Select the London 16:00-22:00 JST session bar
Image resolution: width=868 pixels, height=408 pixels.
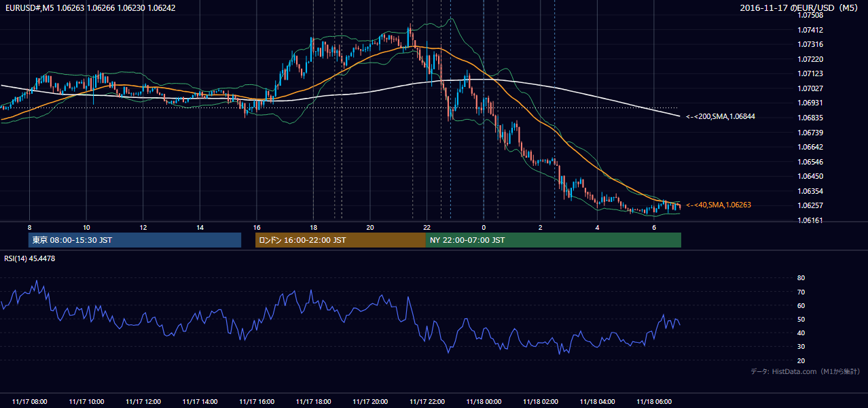[x=340, y=240]
